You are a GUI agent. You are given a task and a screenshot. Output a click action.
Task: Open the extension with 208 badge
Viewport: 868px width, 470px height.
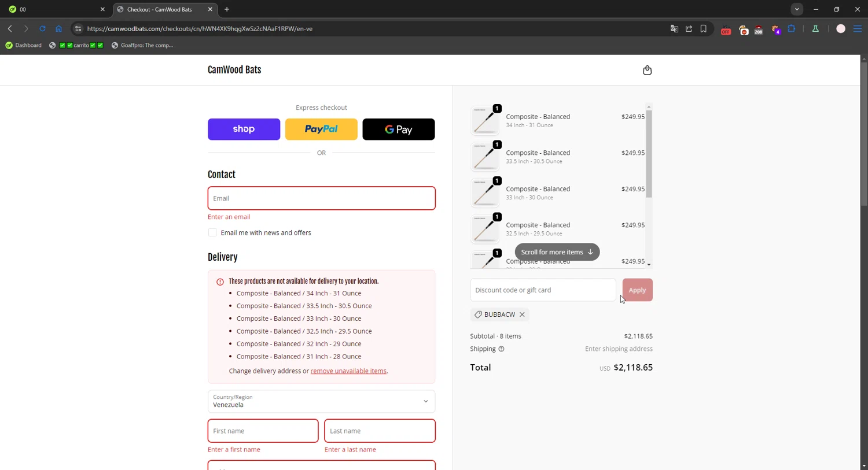click(758, 29)
